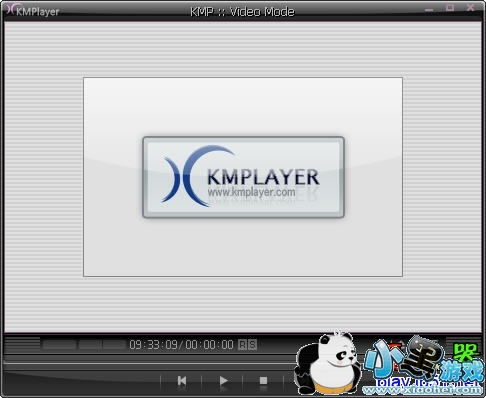Screen dimensions: 486x398
Task: Click the KMPLAYER logo in video area
Action: pos(243,177)
